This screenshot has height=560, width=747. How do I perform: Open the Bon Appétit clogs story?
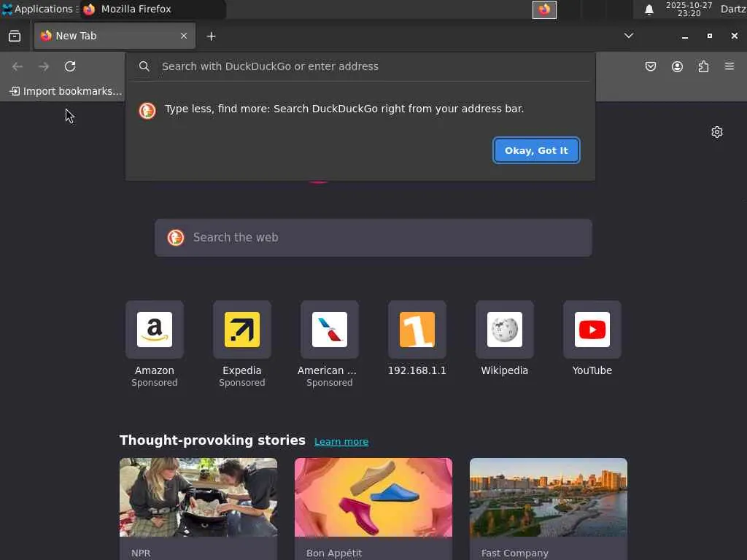pyautogui.click(x=373, y=497)
